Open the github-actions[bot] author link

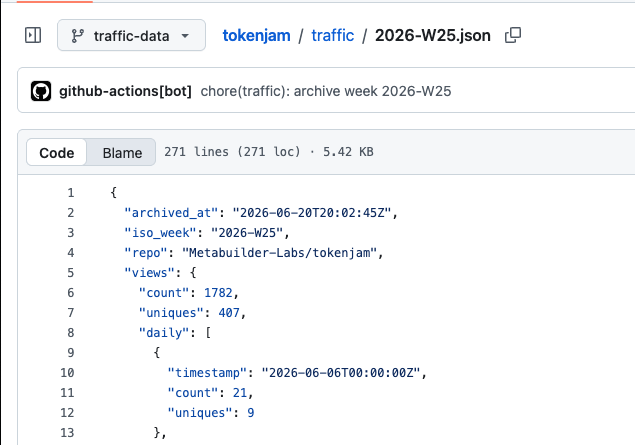click(x=125, y=91)
